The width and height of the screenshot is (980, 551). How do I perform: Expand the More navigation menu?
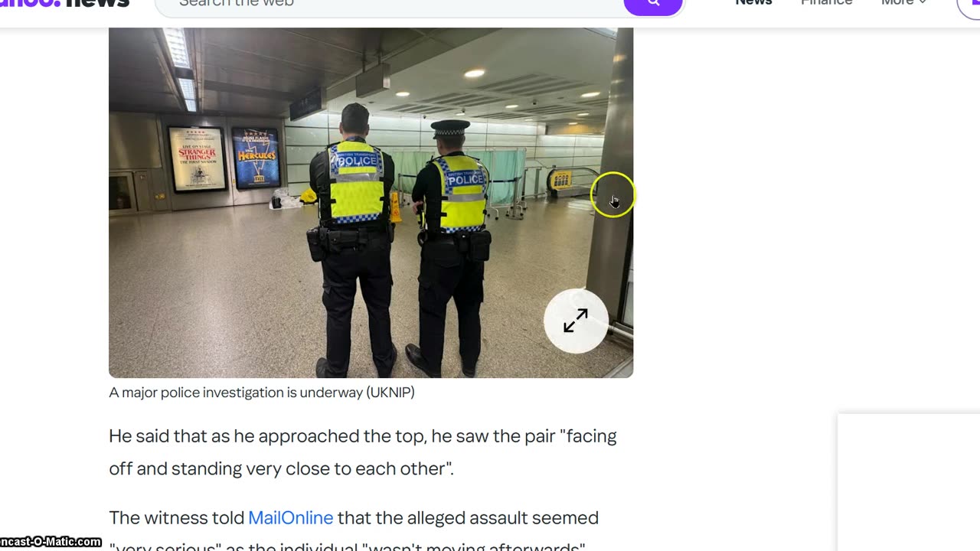pyautogui.click(x=904, y=3)
